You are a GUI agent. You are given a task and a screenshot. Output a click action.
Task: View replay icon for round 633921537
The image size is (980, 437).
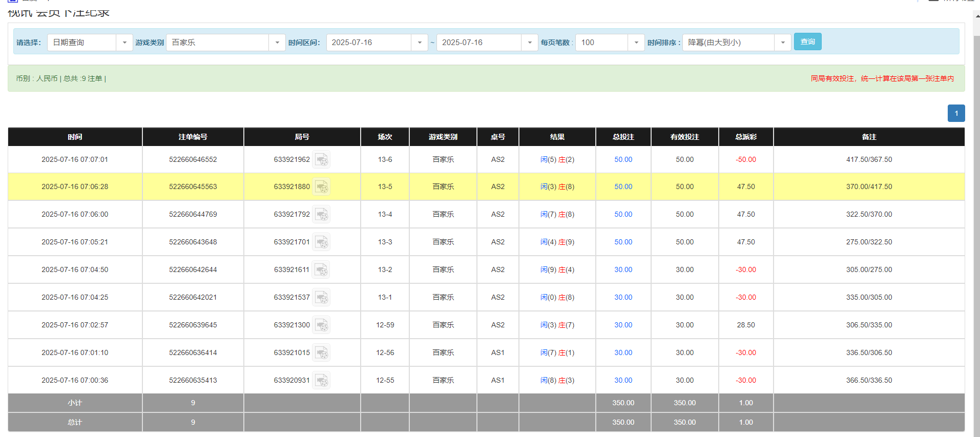(x=321, y=298)
